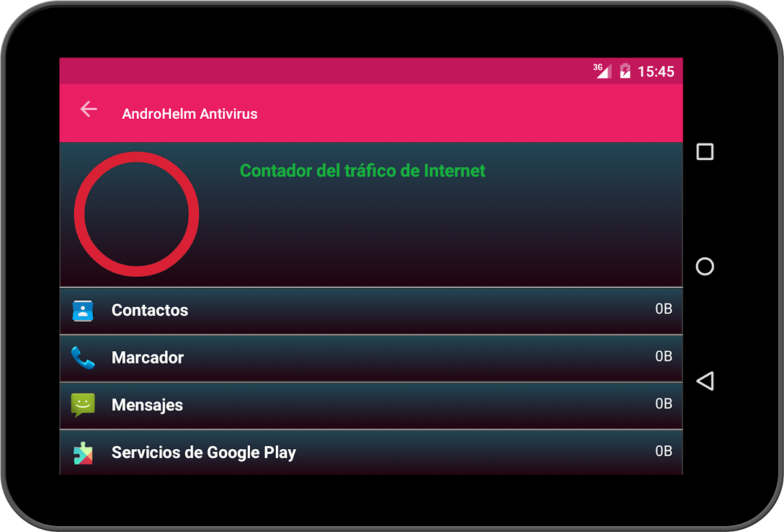Tap the battery status icon
Viewport: 784px width, 532px height.
625,70
